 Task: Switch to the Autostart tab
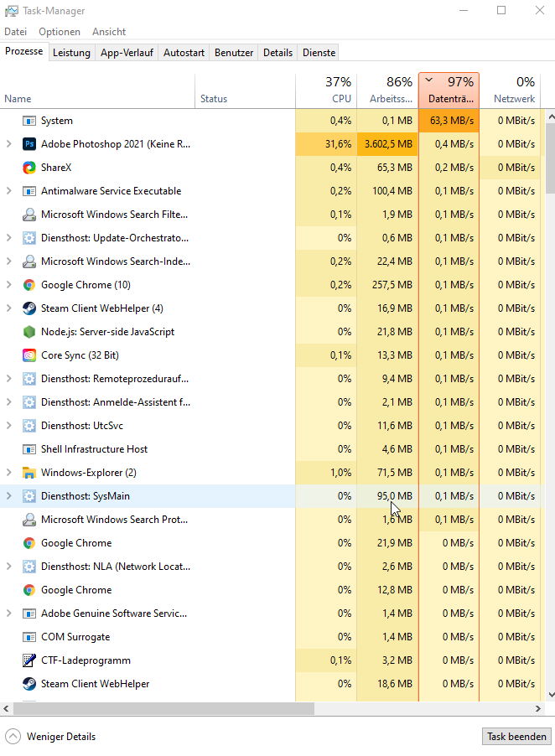pos(184,53)
